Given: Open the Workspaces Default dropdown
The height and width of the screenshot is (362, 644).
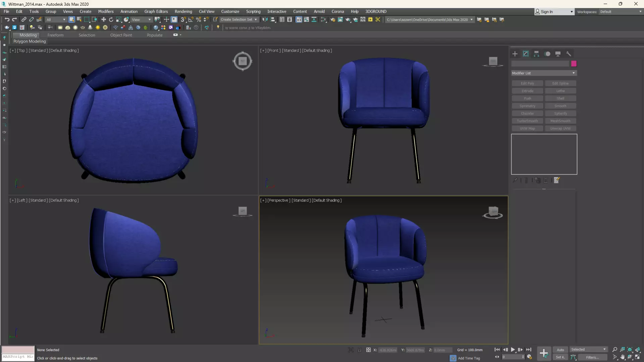Looking at the screenshot, I should click(x=620, y=12).
